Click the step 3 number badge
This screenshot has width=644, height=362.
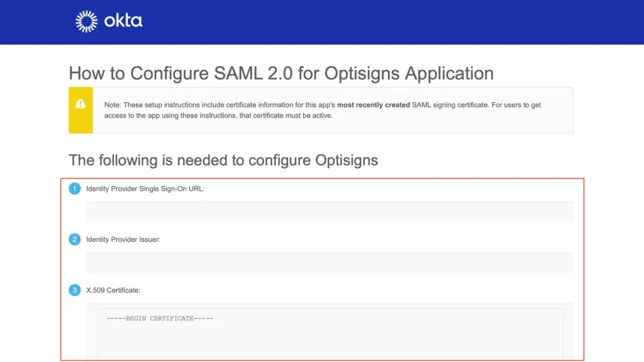coord(75,290)
